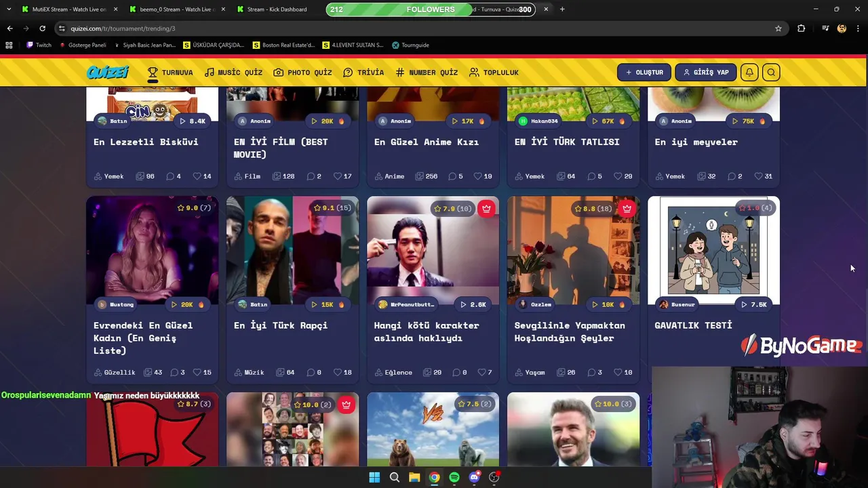Open GAVATLIK TESTİ quiz thumbnail
The image size is (868, 488).
pyautogui.click(x=713, y=251)
